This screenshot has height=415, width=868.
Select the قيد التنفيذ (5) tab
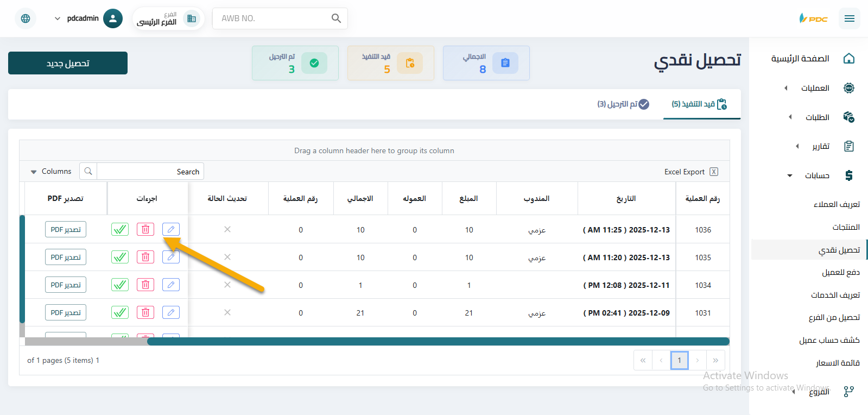tap(699, 104)
